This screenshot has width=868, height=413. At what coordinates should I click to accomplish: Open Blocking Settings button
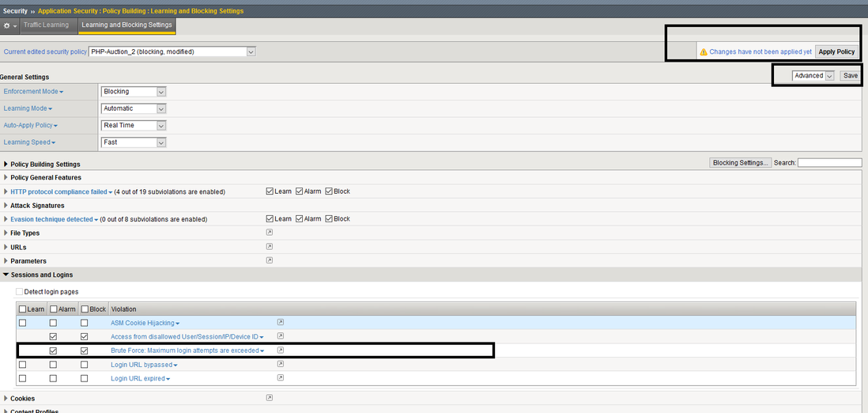(741, 163)
